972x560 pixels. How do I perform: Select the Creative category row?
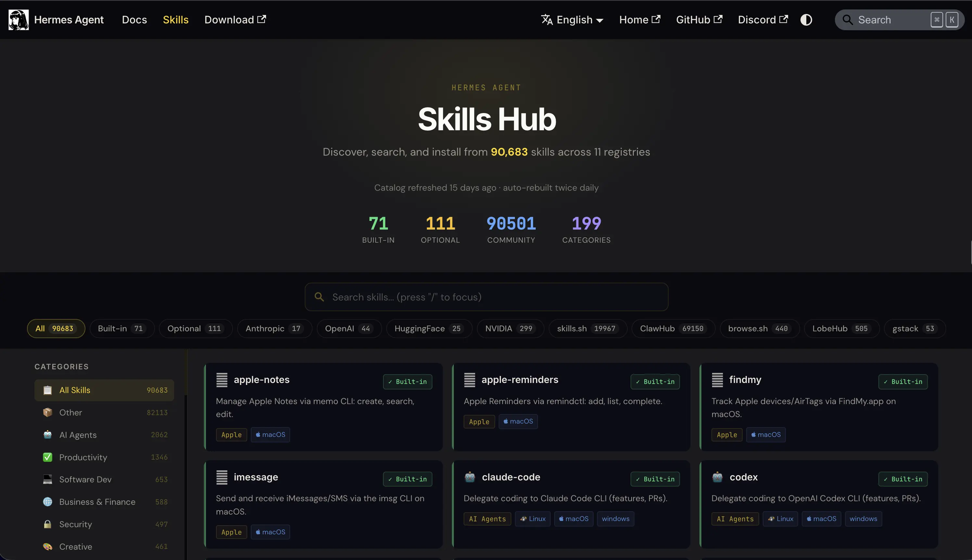point(104,547)
